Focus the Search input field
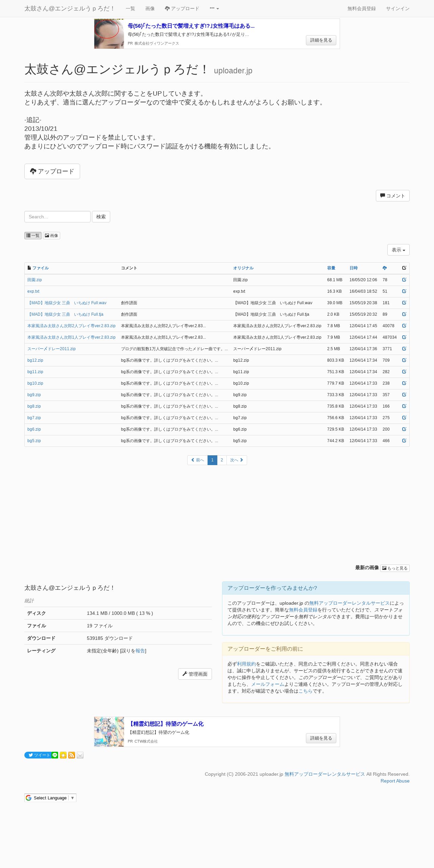The width and height of the screenshot is (434, 868). [57, 217]
